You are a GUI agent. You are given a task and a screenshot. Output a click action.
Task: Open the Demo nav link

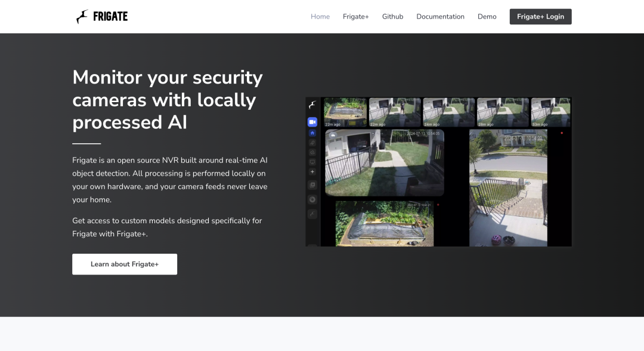pos(487,17)
